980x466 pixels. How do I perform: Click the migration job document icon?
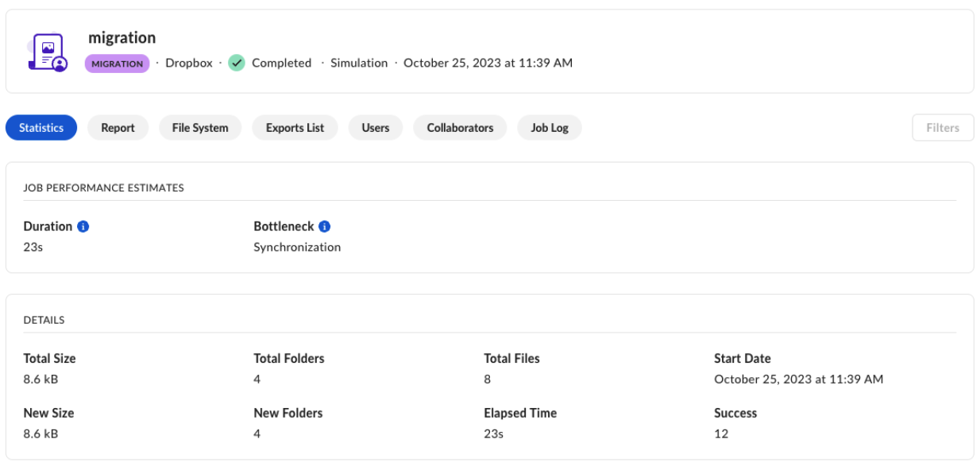(47, 52)
